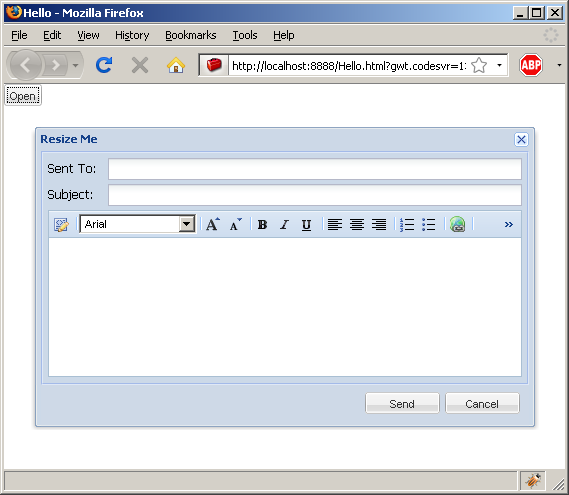569x495 pixels.
Task: Decrease font size in editor
Action: 236,225
